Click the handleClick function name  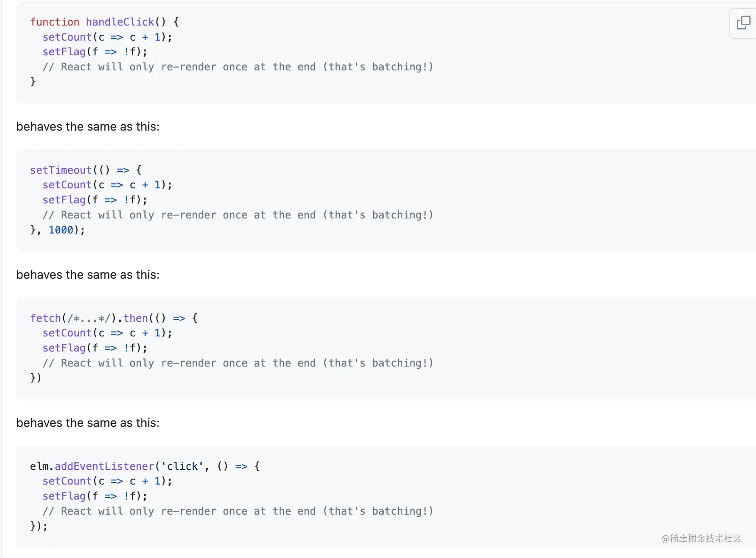coord(120,22)
